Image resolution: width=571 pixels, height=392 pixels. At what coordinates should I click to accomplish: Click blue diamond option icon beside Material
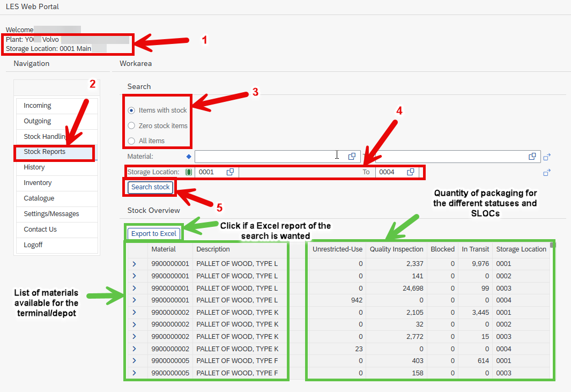189,157
